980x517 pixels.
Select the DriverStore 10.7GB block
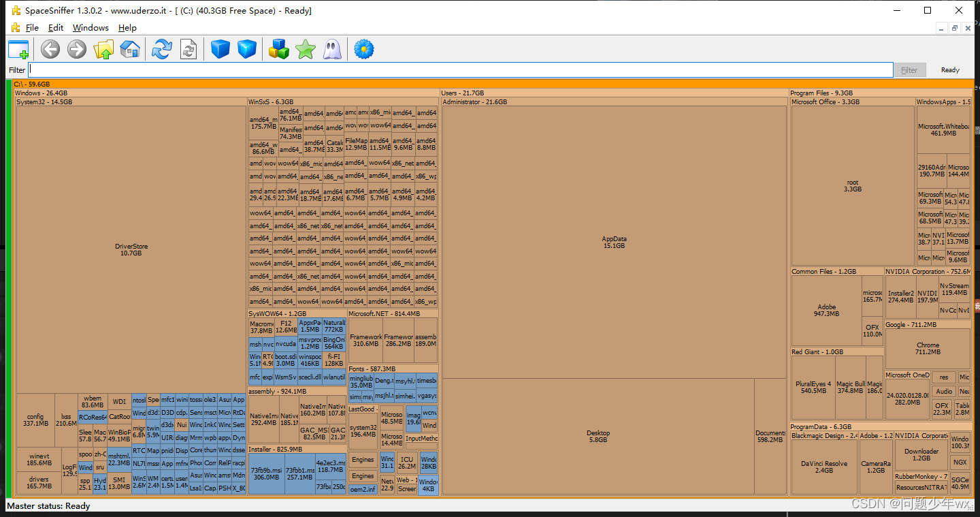tap(131, 249)
